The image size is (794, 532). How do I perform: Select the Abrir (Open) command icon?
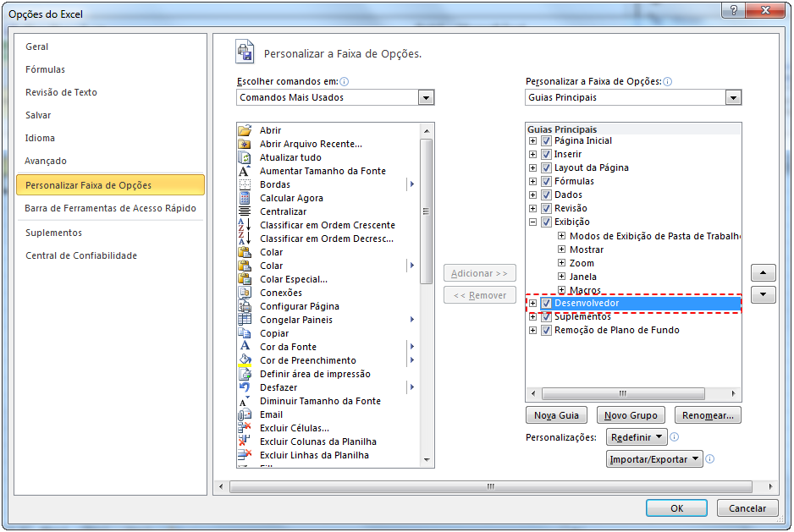(x=244, y=131)
